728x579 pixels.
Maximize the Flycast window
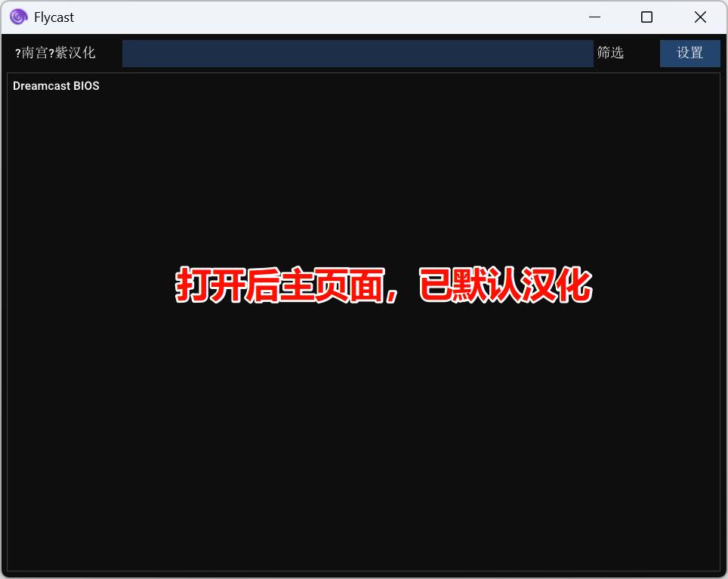pyautogui.click(x=646, y=17)
